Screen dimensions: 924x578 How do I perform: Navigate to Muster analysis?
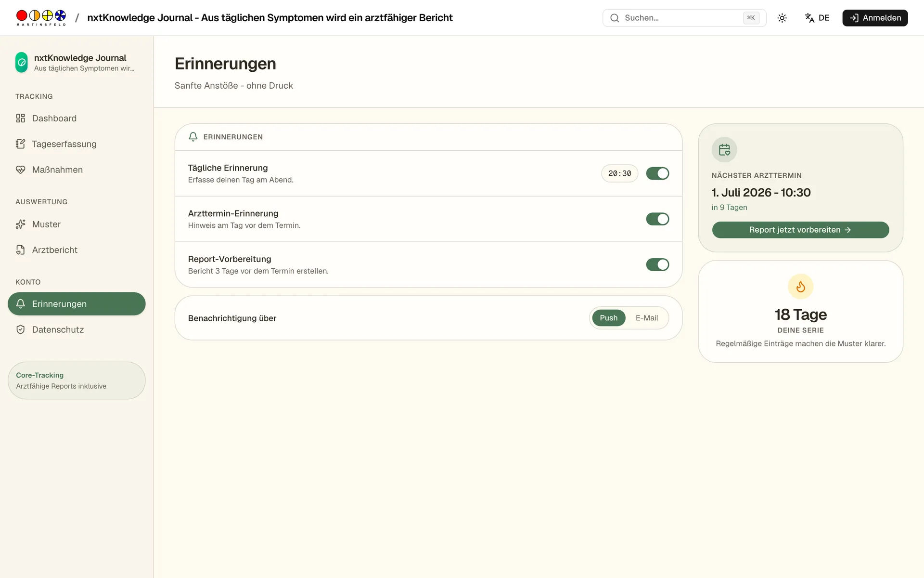(x=77, y=224)
